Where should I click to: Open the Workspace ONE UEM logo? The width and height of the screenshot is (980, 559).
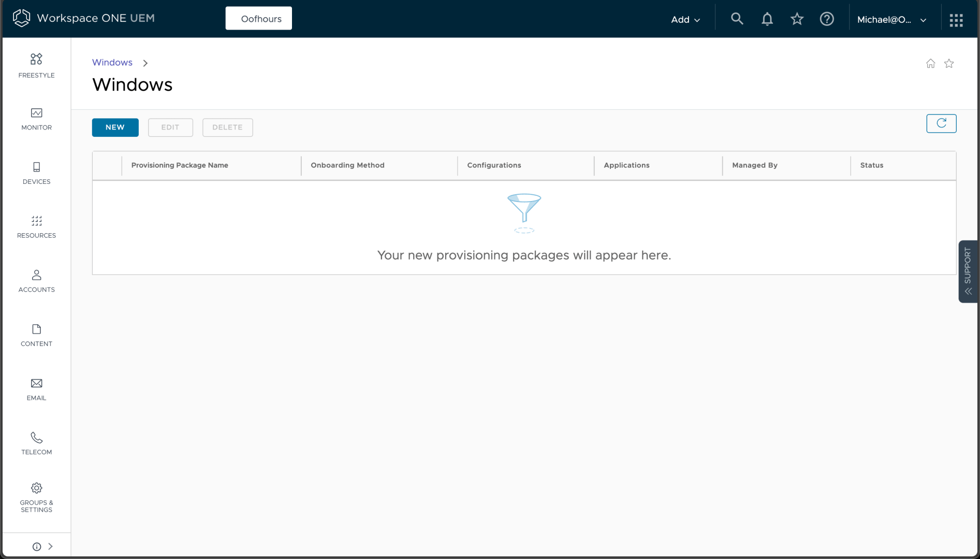[84, 18]
